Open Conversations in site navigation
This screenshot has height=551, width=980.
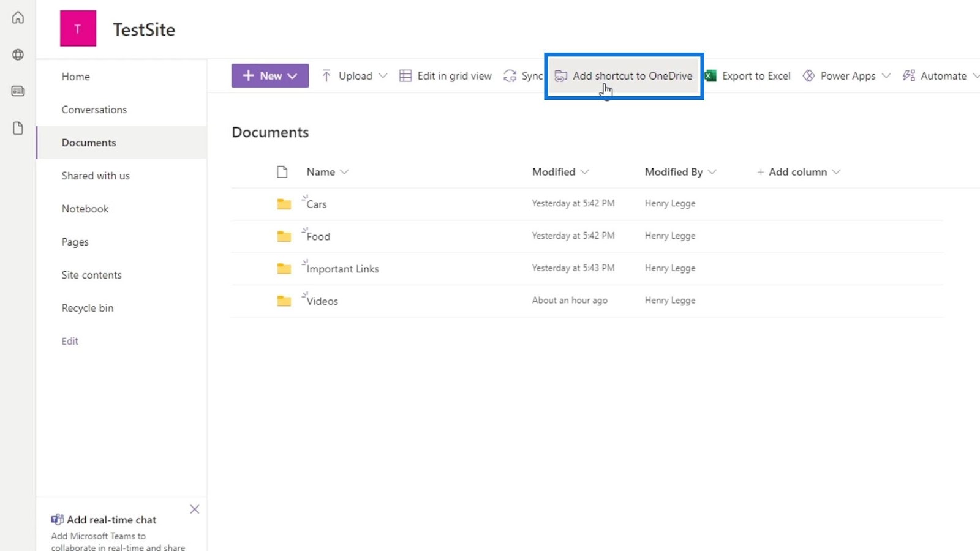(x=94, y=110)
